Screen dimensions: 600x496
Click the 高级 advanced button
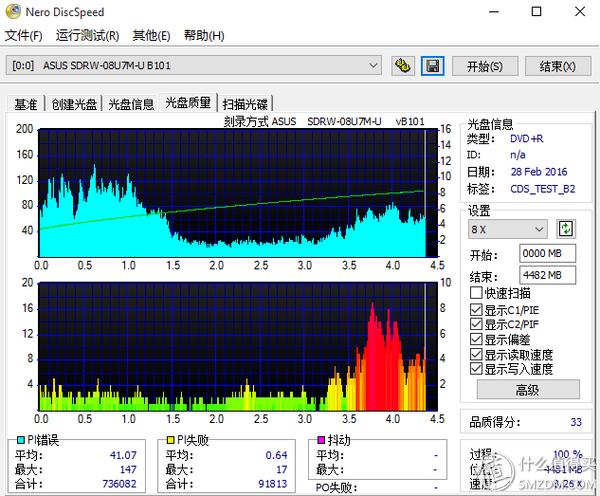pyautogui.click(x=528, y=390)
